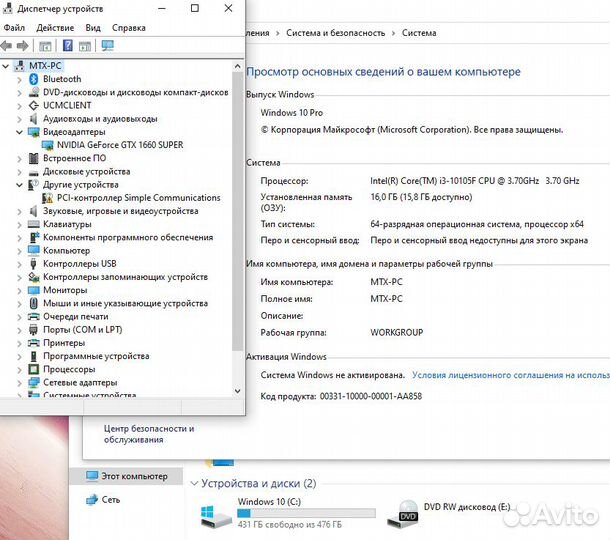Click the Windows 10 (C:) drive icon
This screenshot has width=610, height=540.
216,516
